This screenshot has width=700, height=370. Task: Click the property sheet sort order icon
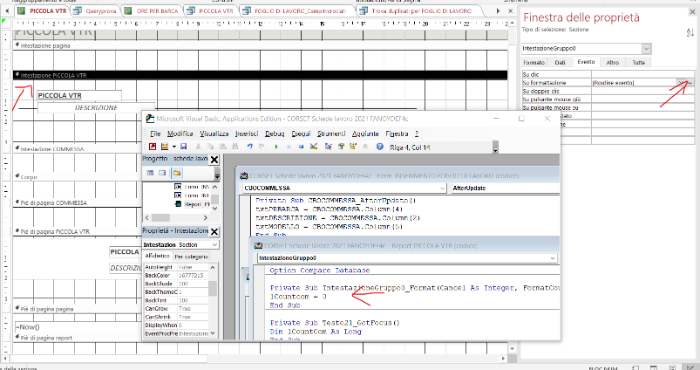(x=690, y=33)
